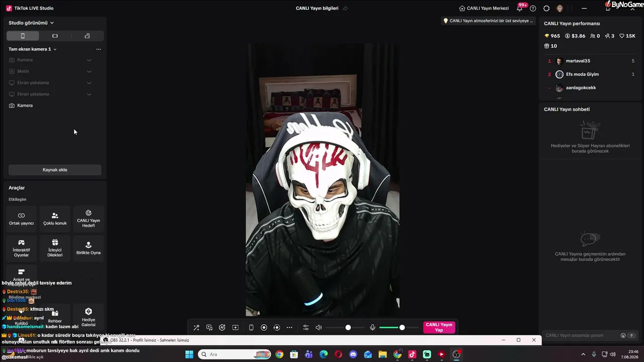Image resolution: width=644 pixels, height=362 pixels.
Task: Adjust the speaker volume slider
Action: [345, 328]
